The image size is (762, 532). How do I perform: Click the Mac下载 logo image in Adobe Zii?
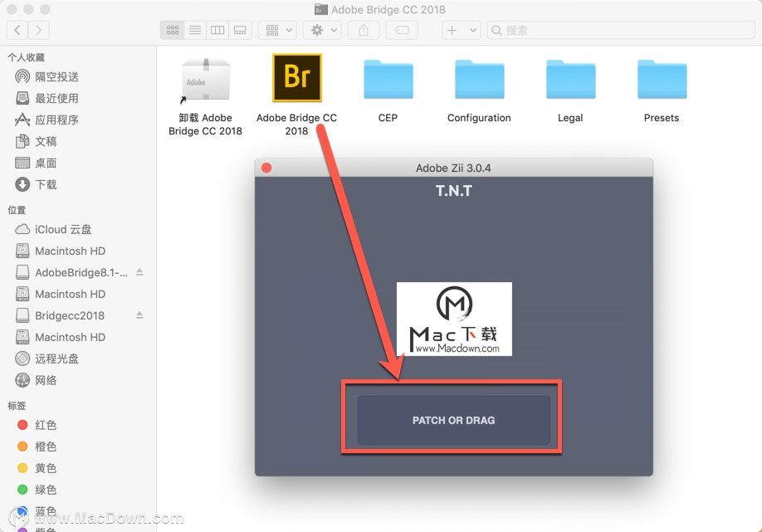click(454, 320)
